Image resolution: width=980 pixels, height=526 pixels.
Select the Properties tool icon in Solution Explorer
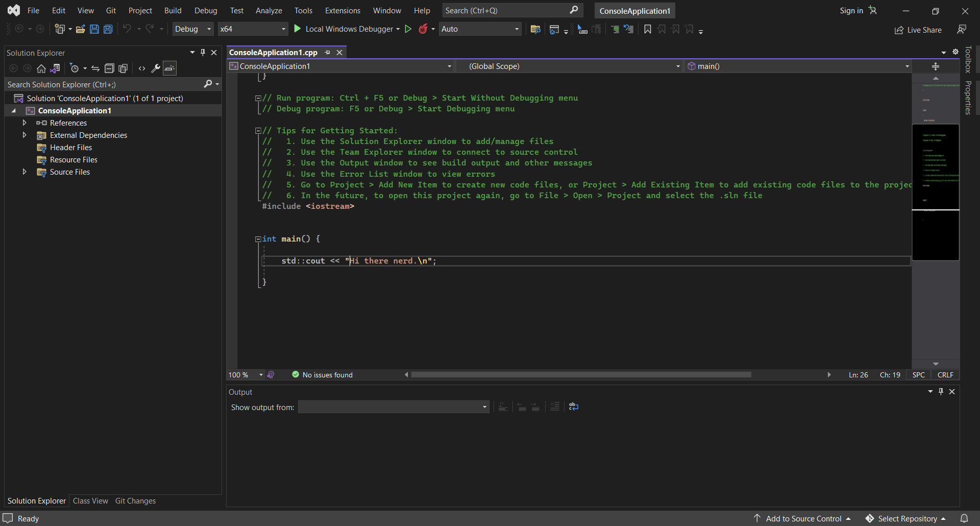(x=156, y=68)
